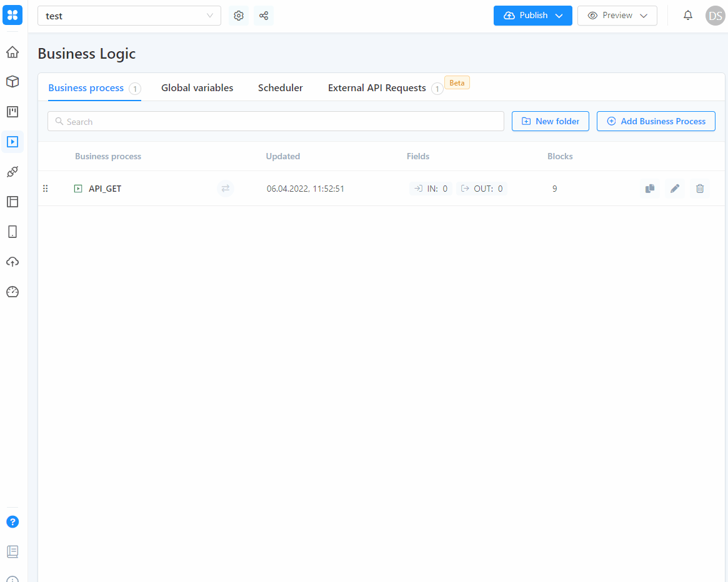The width and height of the screenshot is (728, 582).
Task: Duplicate the API_GET business process
Action: (650, 189)
